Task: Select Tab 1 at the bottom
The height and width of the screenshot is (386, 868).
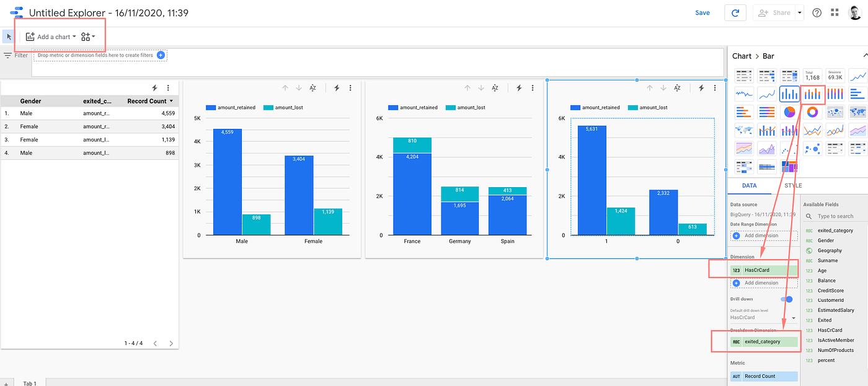Action: [30, 382]
